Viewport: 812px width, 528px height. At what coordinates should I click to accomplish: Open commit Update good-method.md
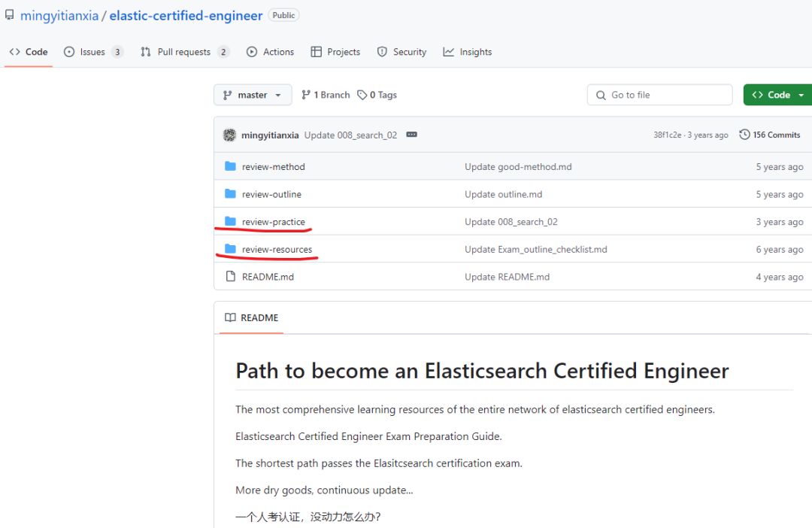pyautogui.click(x=518, y=167)
